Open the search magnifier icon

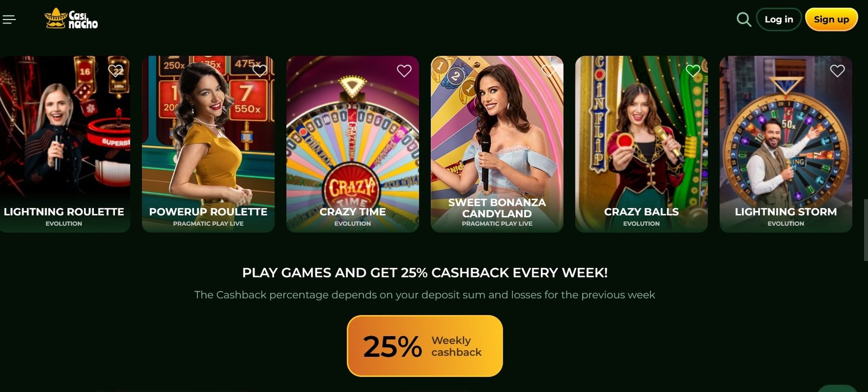point(744,20)
